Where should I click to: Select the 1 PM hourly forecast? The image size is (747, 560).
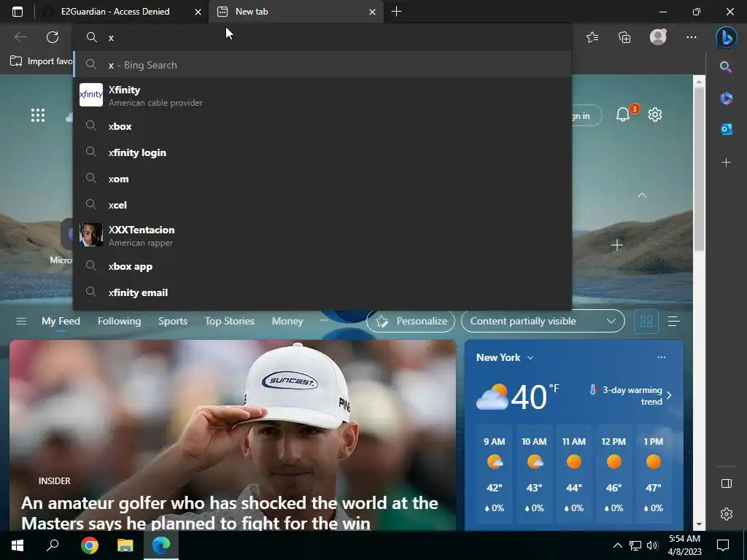click(x=653, y=474)
